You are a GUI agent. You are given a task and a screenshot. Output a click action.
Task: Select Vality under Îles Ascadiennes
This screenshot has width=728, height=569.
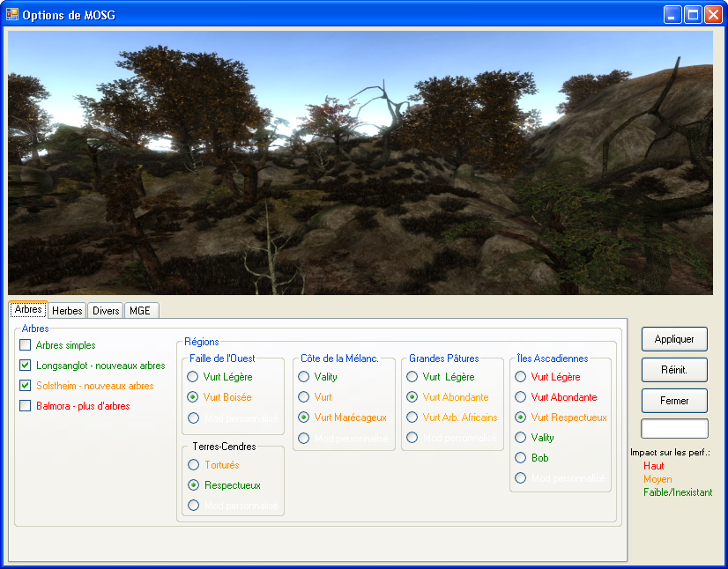[521, 437]
